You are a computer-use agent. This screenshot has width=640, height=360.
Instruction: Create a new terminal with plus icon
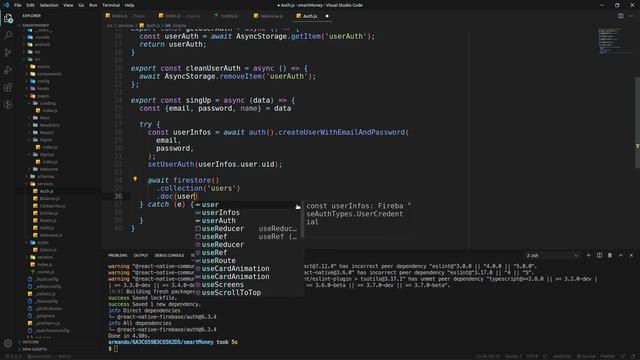coord(588,255)
